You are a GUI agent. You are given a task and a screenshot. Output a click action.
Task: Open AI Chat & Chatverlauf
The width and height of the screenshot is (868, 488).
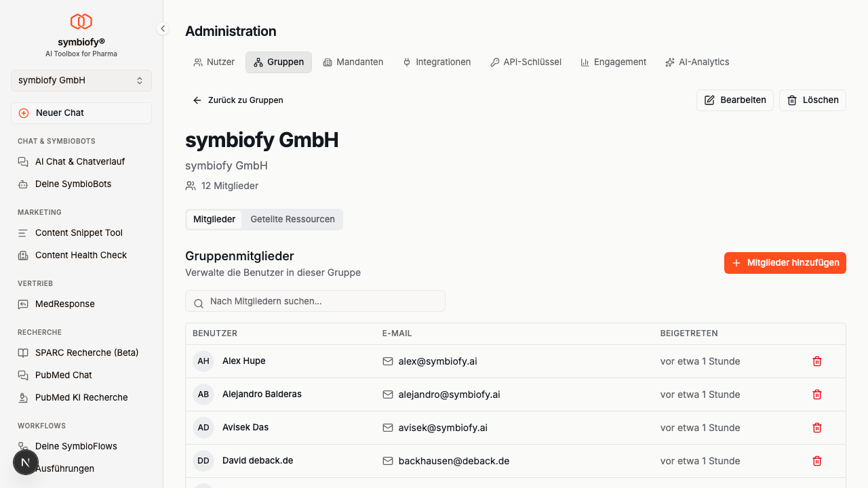(x=81, y=162)
